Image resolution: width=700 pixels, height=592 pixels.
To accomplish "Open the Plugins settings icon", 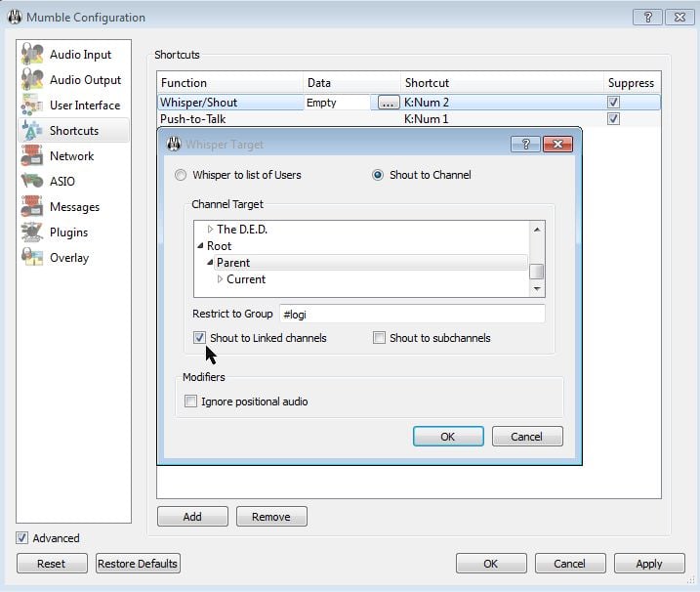I will (33, 233).
